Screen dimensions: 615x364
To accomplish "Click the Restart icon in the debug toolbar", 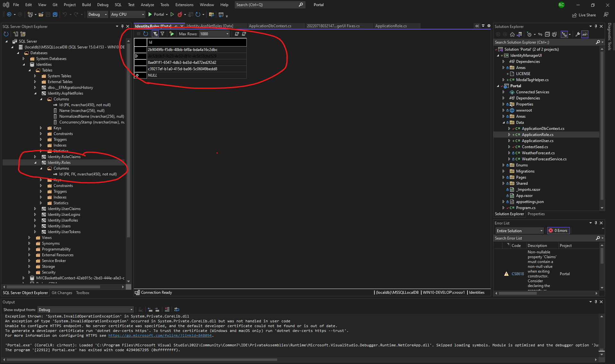I will (x=198, y=14).
